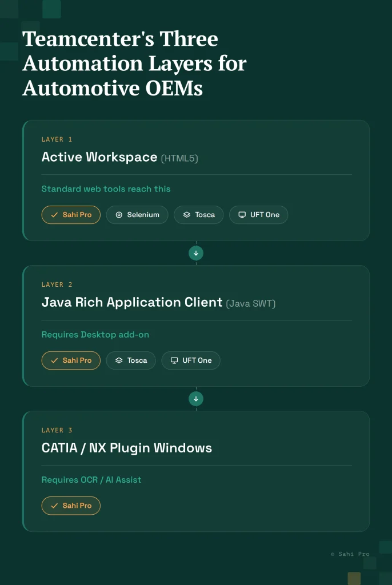The width and height of the screenshot is (392, 585).
Task: Click the "Active Workspace" heading
Action: click(99, 157)
